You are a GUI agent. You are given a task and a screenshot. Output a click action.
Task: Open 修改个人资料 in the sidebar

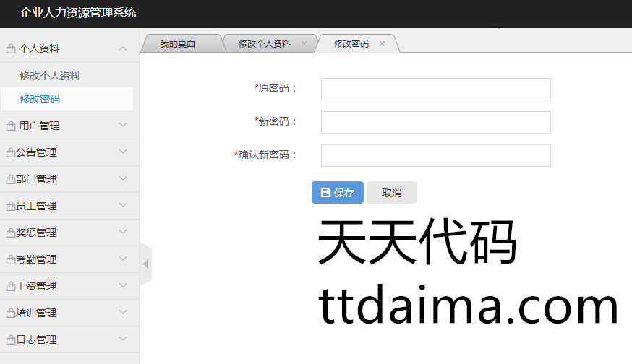click(x=50, y=76)
